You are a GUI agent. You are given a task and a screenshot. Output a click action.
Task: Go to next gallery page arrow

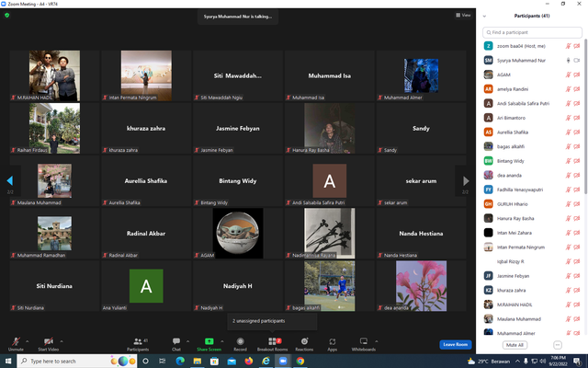[466, 180]
